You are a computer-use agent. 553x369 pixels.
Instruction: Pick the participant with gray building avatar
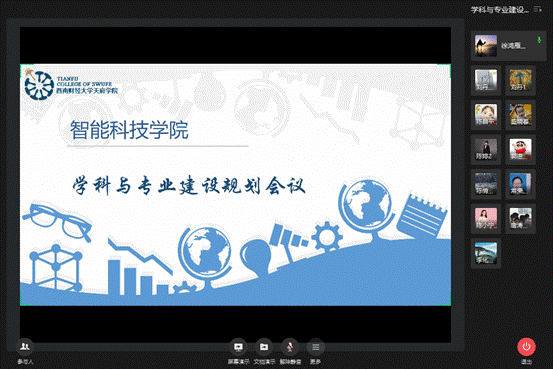coord(486,80)
